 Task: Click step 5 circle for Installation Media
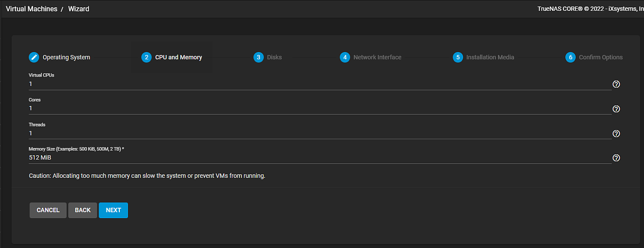[458, 57]
